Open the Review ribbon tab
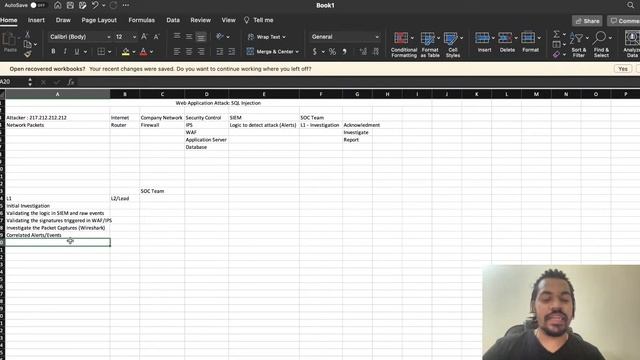The width and height of the screenshot is (640, 360). pyautogui.click(x=201, y=20)
